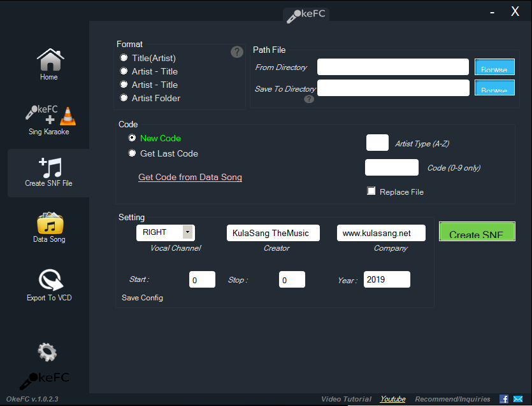Click the OkeFC v.1.0.2.3 version text

coord(32,399)
